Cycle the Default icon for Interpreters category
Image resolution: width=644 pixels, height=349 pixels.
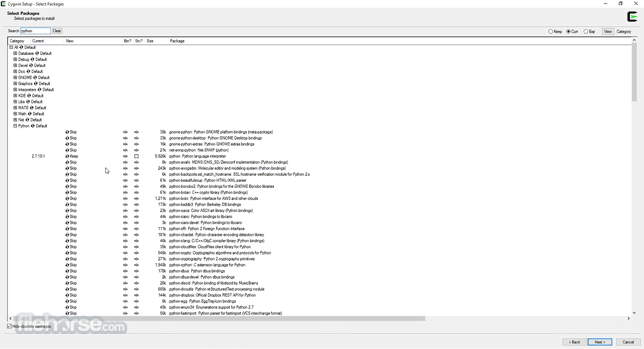39,90
